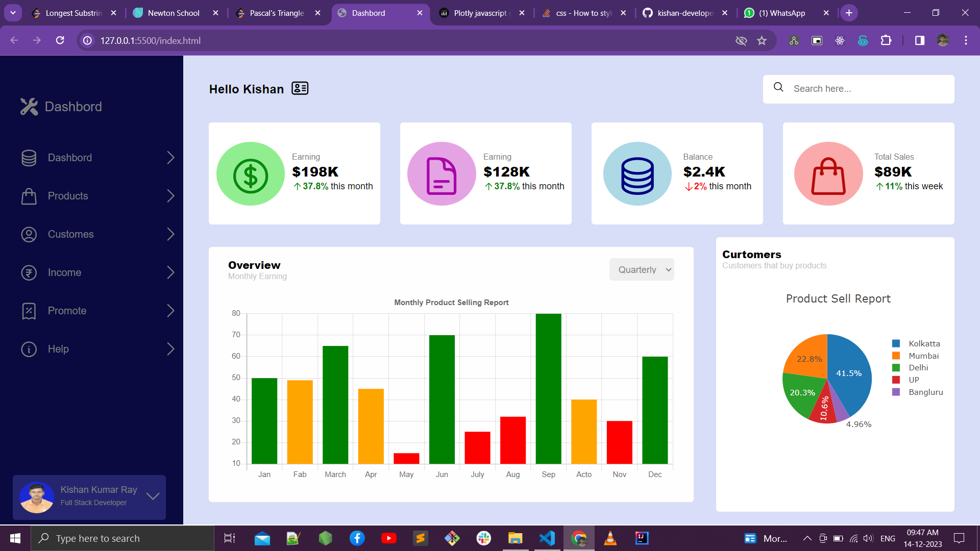
Task: Click the ID card icon beside Hello Kishan
Action: 300,88
